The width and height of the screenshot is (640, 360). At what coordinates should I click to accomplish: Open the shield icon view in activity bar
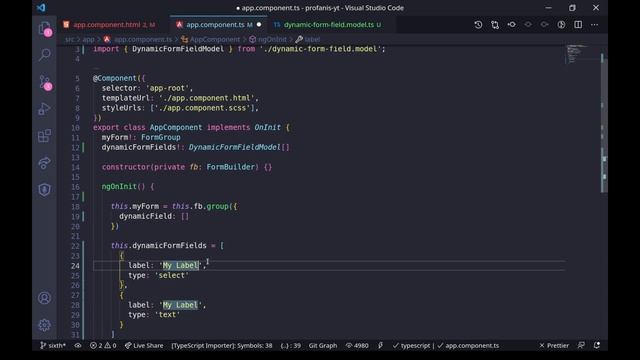tap(44, 190)
